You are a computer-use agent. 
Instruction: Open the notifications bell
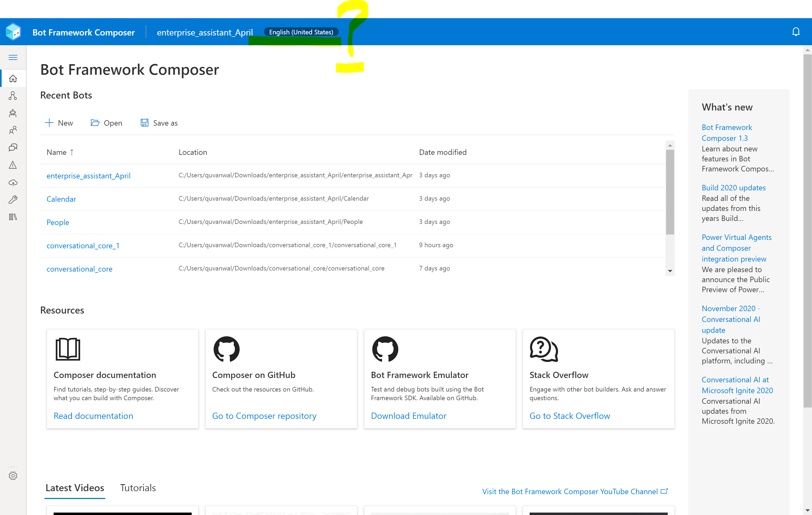coord(795,32)
